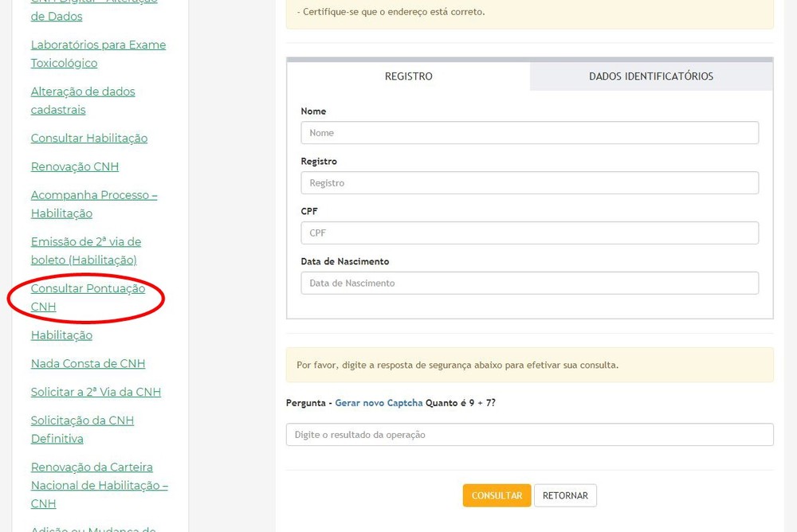Select the REGISTRO tab
Screen dimensions: 797x532
(409, 76)
